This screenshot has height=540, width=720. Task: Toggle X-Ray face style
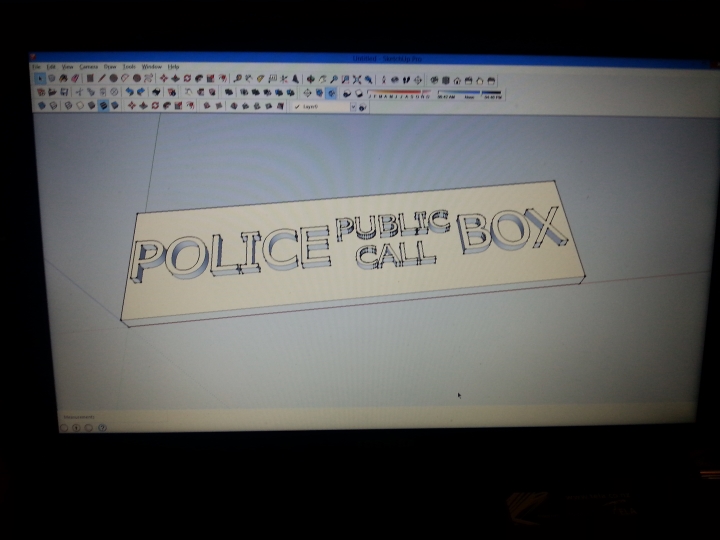pos(42,106)
